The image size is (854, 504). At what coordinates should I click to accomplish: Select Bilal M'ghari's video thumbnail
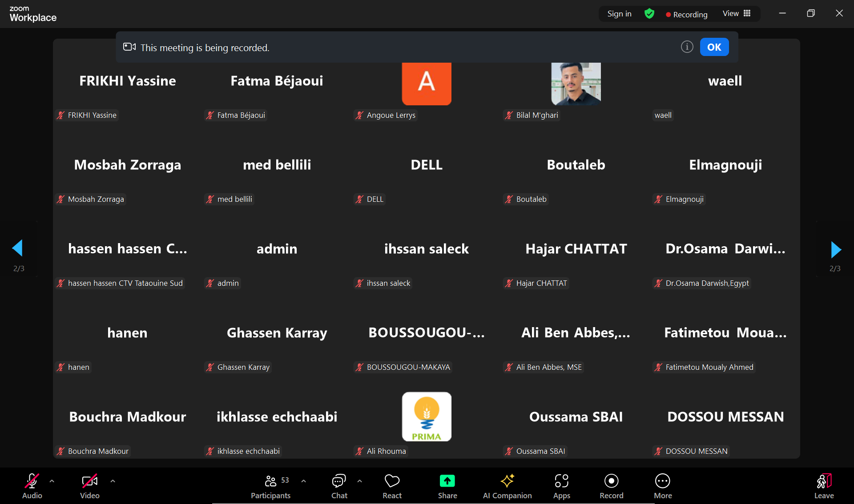[576, 84]
